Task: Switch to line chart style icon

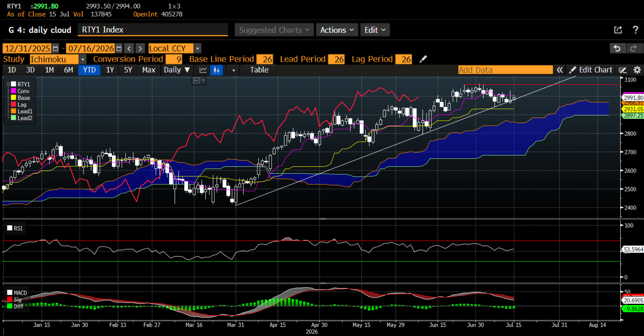Action: (203, 70)
